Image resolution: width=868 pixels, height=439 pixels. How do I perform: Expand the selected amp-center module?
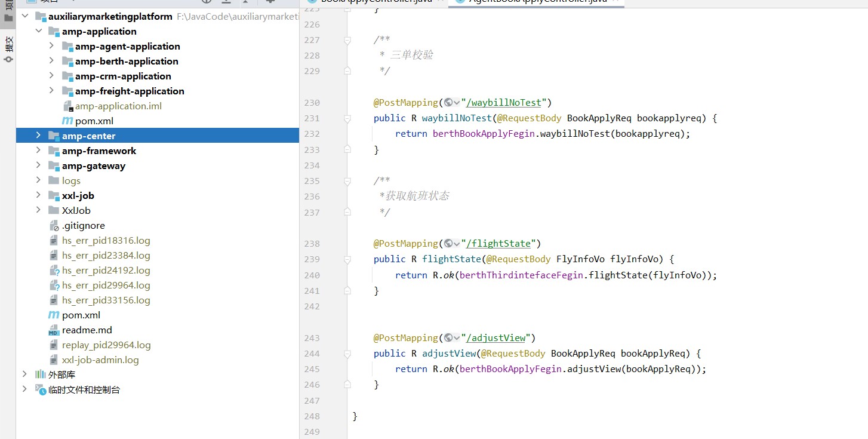39,136
